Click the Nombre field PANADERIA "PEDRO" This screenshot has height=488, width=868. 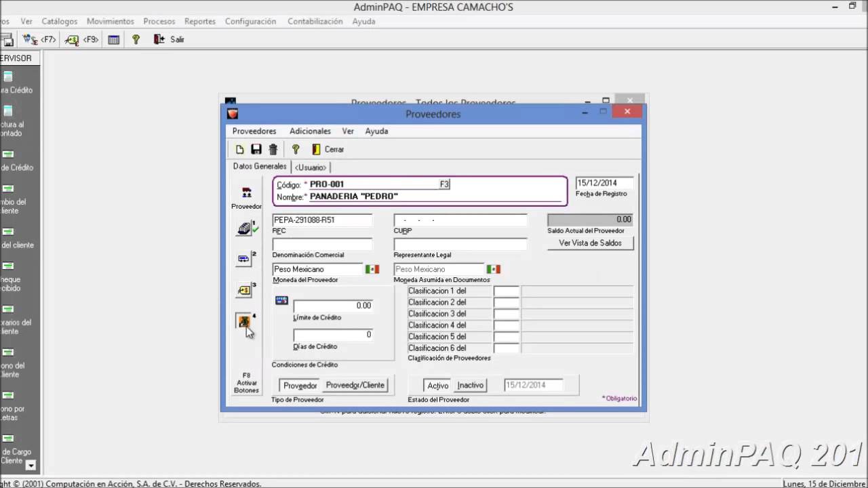[x=435, y=197]
